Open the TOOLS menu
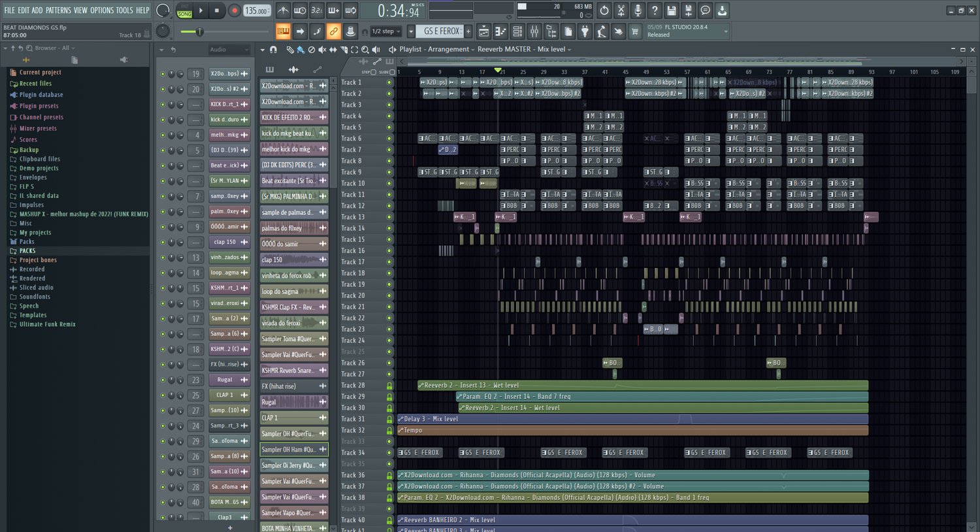Screen dimensions: 980x532 coord(124,10)
